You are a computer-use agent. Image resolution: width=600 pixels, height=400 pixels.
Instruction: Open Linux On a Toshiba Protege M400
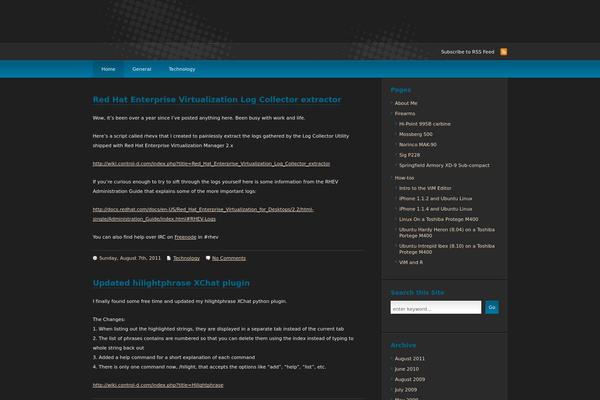coord(439,219)
